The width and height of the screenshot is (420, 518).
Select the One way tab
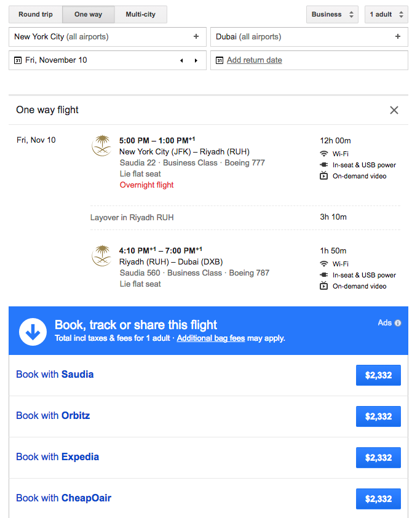(x=88, y=14)
